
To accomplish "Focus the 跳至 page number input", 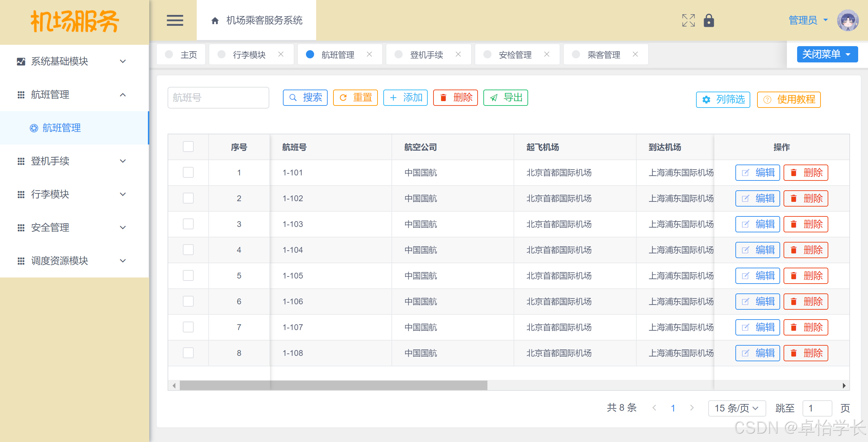I will (817, 408).
